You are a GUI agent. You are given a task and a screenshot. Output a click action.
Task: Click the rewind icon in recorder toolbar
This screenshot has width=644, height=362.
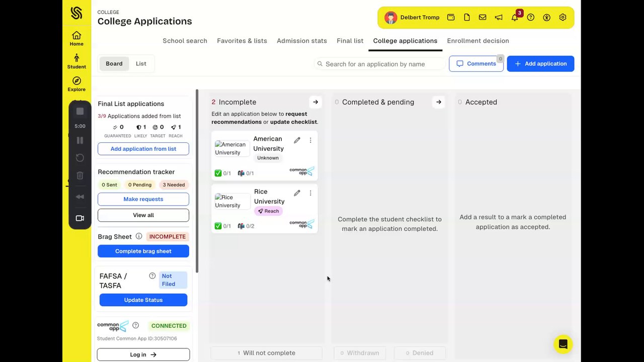click(x=80, y=197)
